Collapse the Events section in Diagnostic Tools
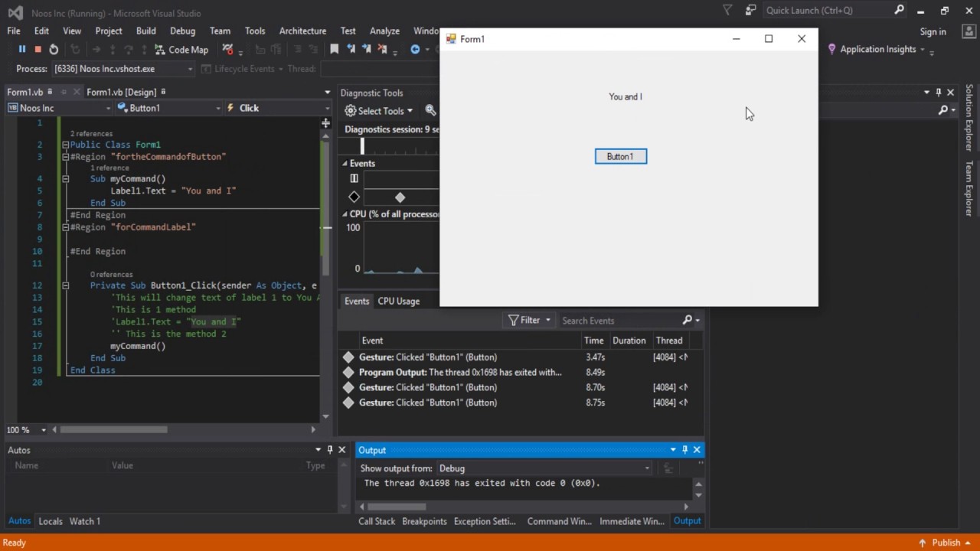This screenshot has height=551, width=980. coord(345,164)
